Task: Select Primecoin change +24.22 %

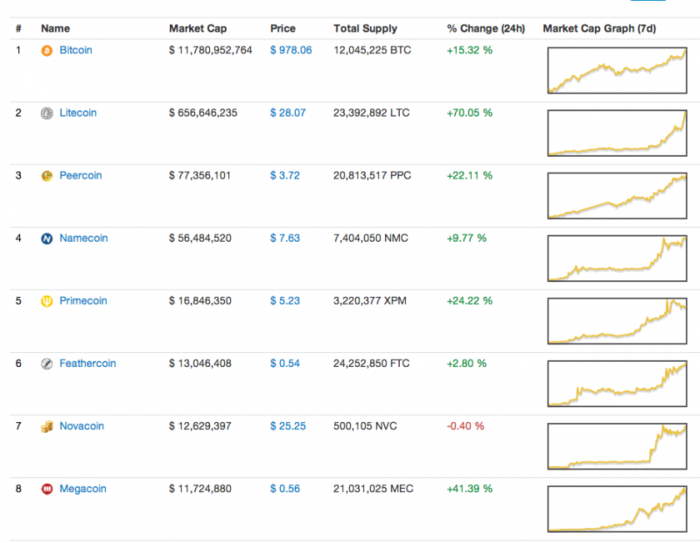Action: (470, 301)
